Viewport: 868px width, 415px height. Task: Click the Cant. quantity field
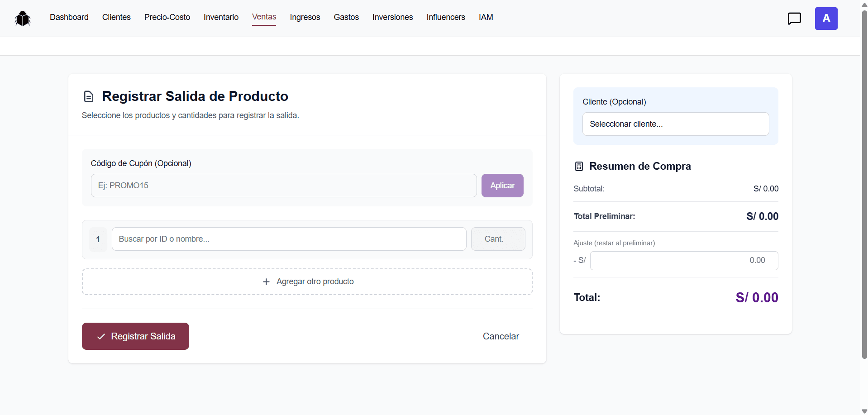[498, 239]
